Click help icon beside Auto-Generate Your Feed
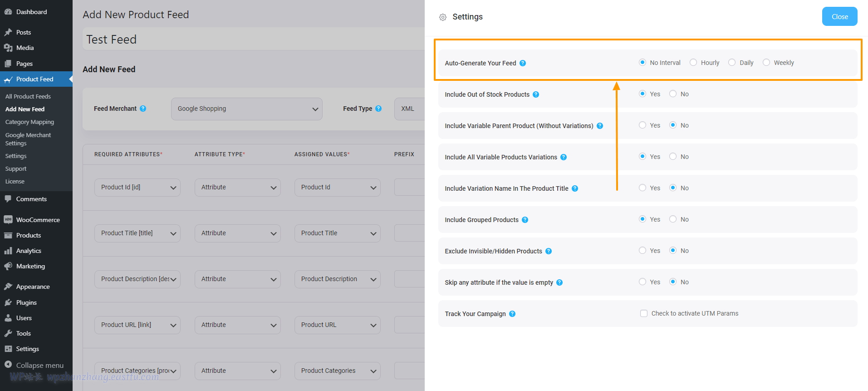Image resolution: width=868 pixels, height=391 pixels. pyautogui.click(x=523, y=63)
